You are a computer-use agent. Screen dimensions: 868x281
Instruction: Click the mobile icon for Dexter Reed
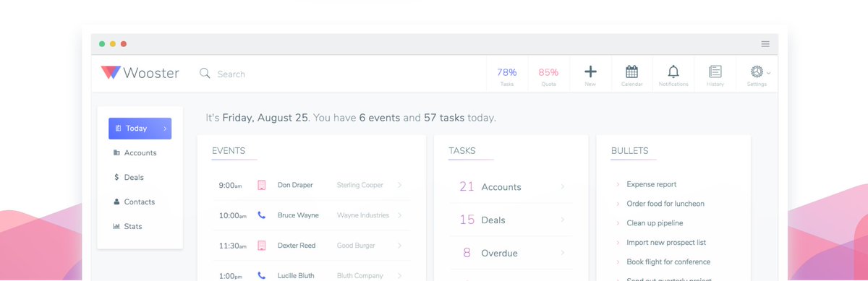pyautogui.click(x=262, y=246)
